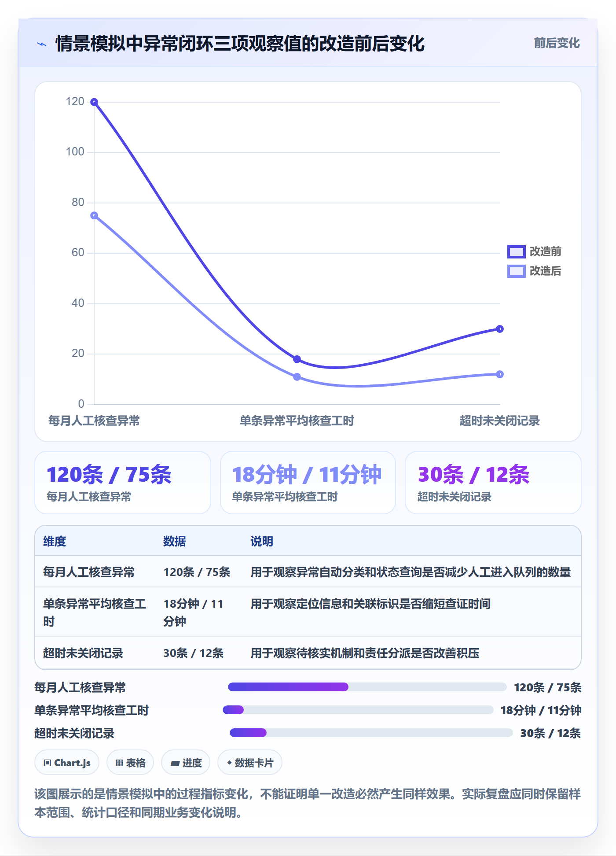Click the 前后变化 label in header
The image size is (616, 856).
(x=557, y=43)
